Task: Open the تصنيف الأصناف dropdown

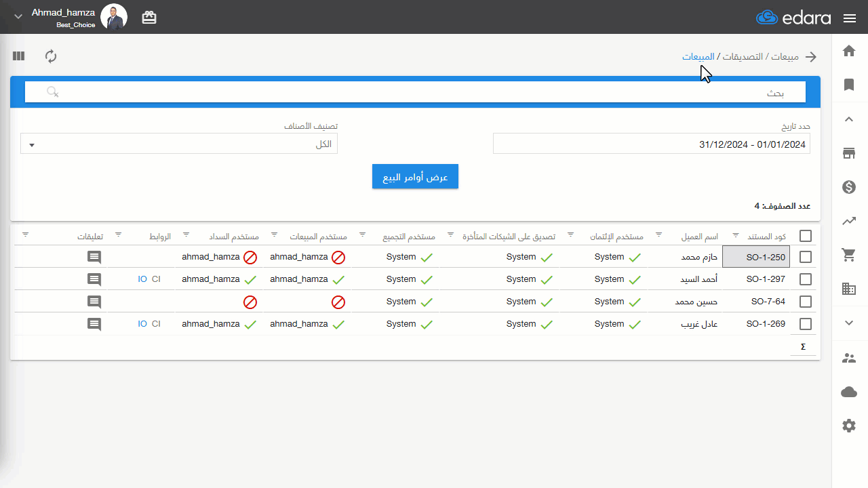Action: tap(179, 144)
